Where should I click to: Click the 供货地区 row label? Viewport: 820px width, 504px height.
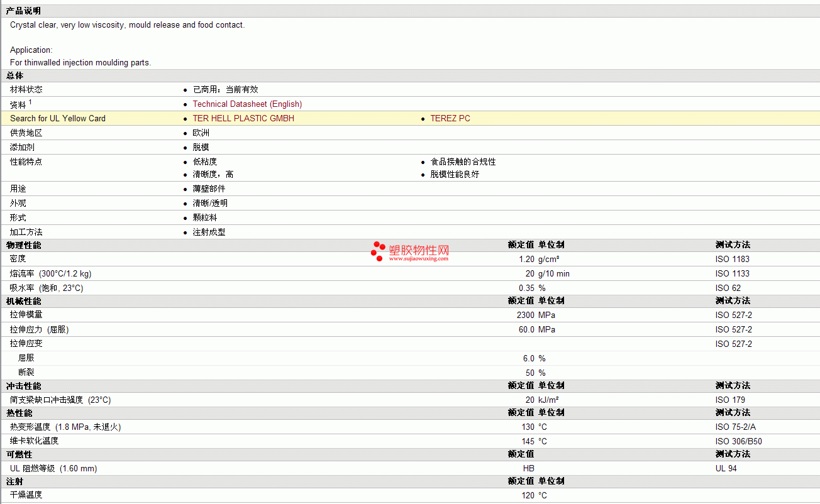click(x=26, y=133)
